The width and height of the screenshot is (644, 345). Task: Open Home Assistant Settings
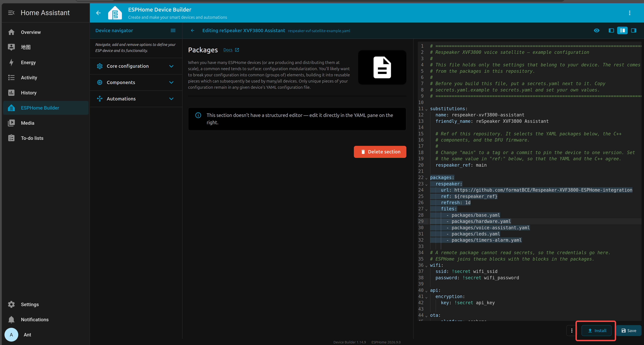click(x=46, y=304)
